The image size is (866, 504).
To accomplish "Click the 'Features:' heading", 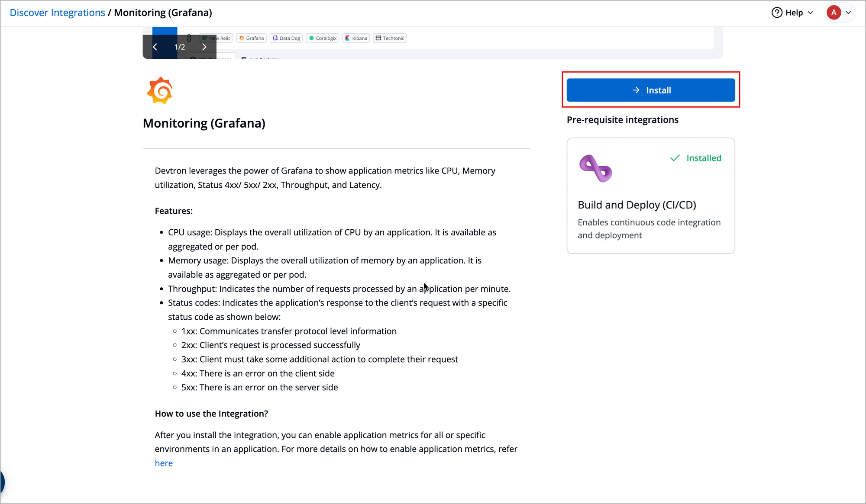I will [x=174, y=211].
